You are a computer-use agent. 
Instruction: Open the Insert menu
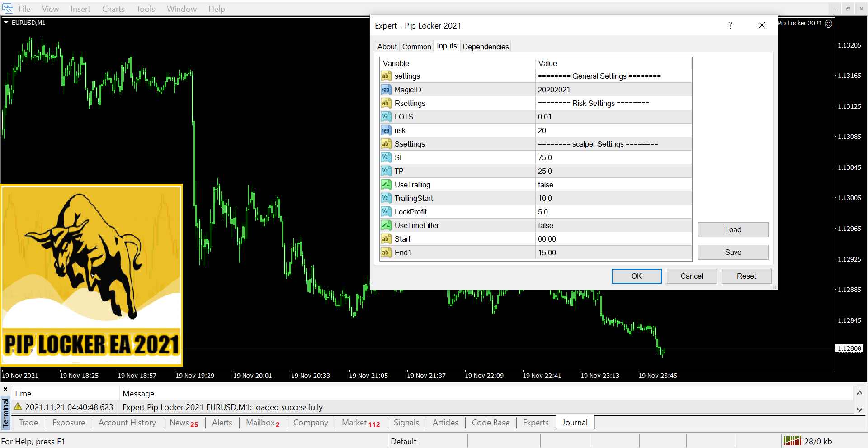tap(80, 9)
